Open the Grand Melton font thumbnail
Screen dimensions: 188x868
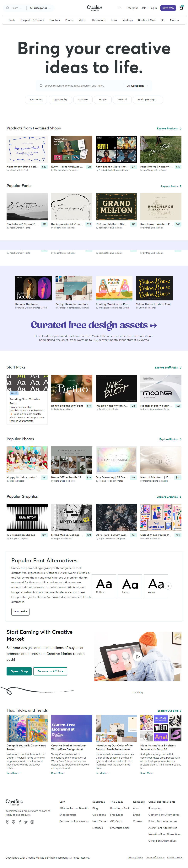(116, 207)
